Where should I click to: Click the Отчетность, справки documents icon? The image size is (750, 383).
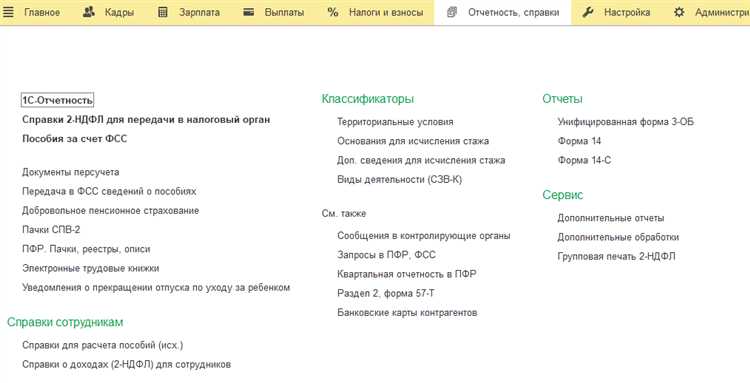pos(452,12)
